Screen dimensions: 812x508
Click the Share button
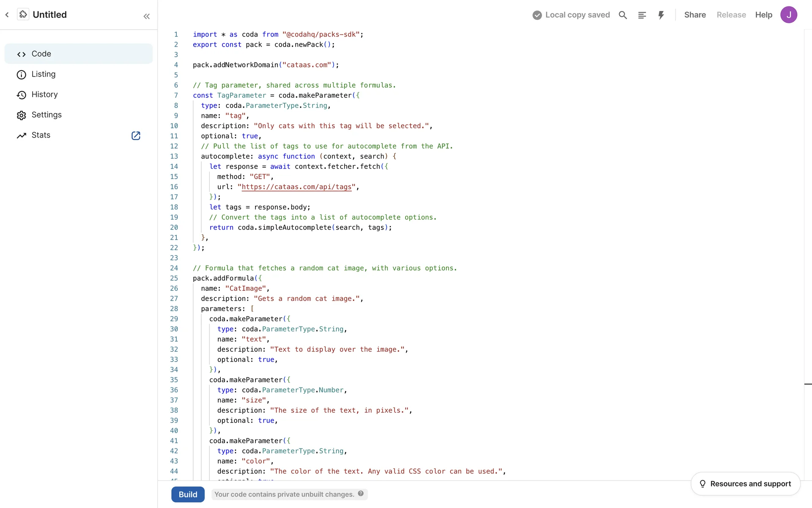coord(695,15)
